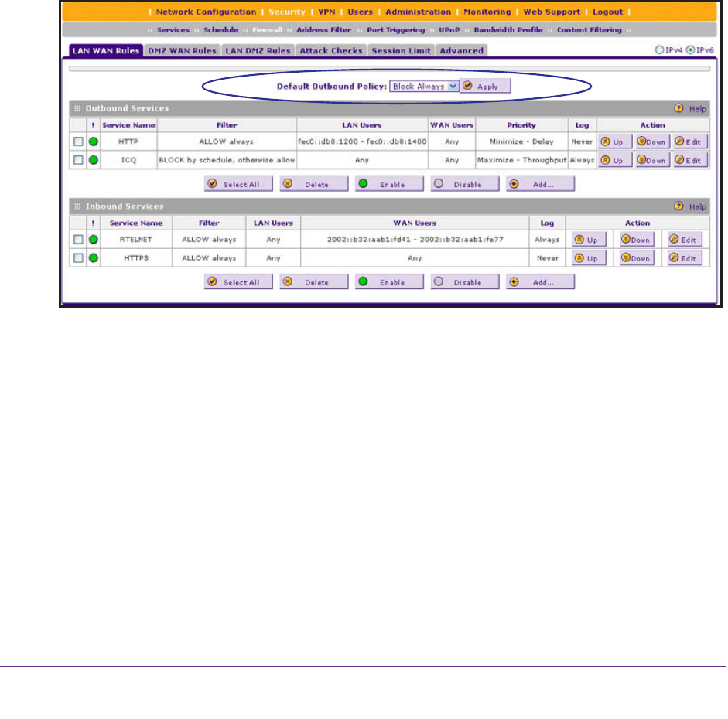Move ICQ outbound rule Up
This screenshot has height=719, width=728.
coord(615,160)
